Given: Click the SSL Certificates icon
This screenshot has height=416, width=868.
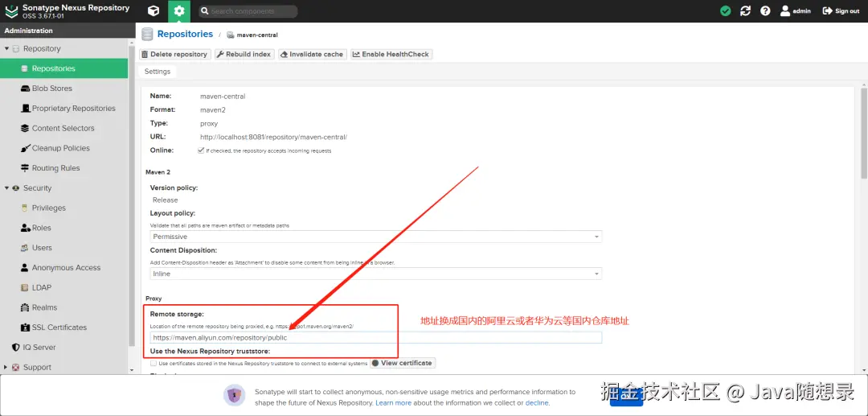Looking at the screenshot, I should [x=25, y=328].
